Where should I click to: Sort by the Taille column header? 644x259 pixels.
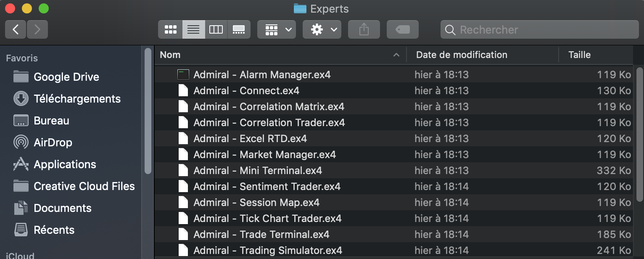pos(596,55)
